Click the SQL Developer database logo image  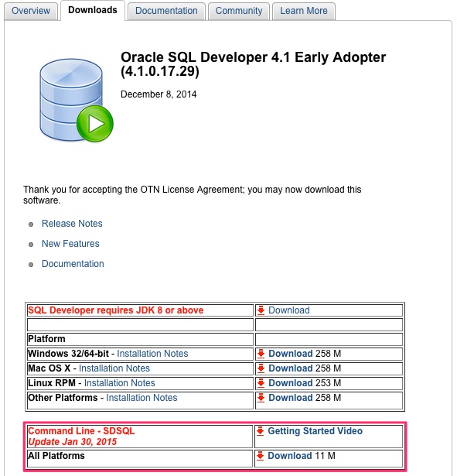(77, 101)
